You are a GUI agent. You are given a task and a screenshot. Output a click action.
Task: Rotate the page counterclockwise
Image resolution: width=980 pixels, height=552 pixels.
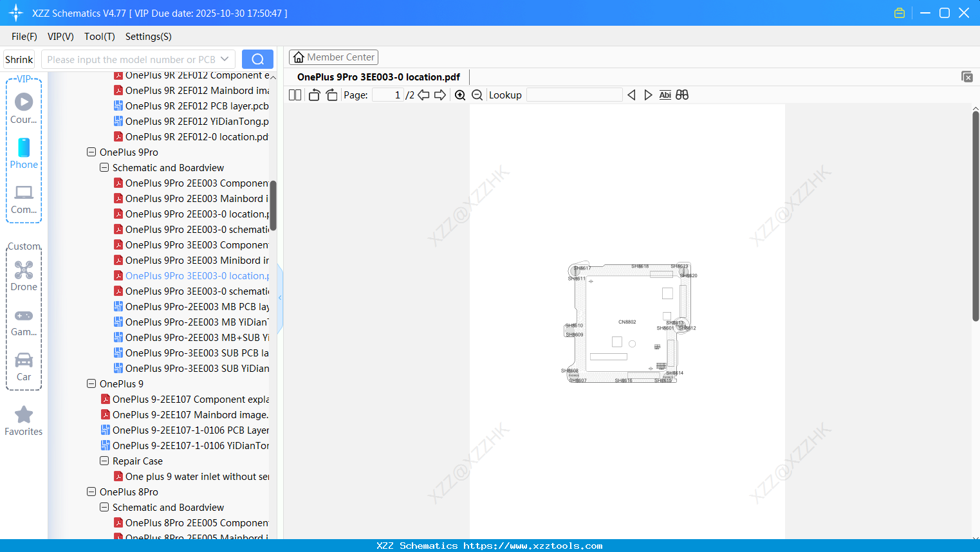[x=315, y=95]
